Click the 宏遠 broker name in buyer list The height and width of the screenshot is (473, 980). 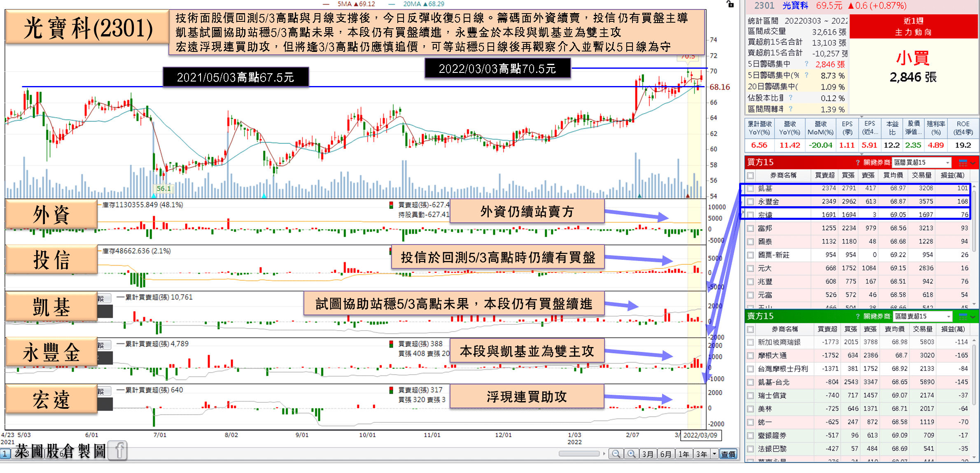point(765,215)
